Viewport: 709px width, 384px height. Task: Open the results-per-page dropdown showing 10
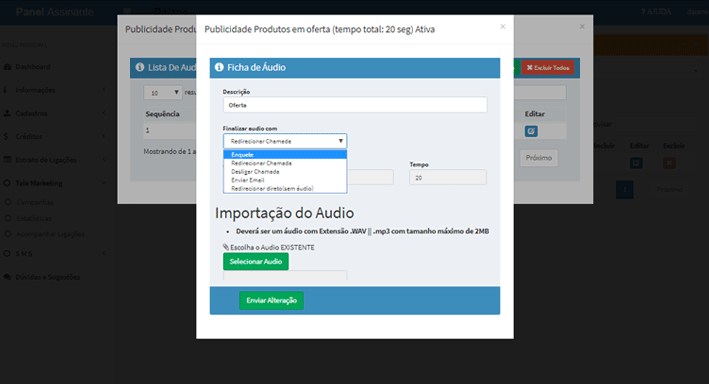click(163, 93)
